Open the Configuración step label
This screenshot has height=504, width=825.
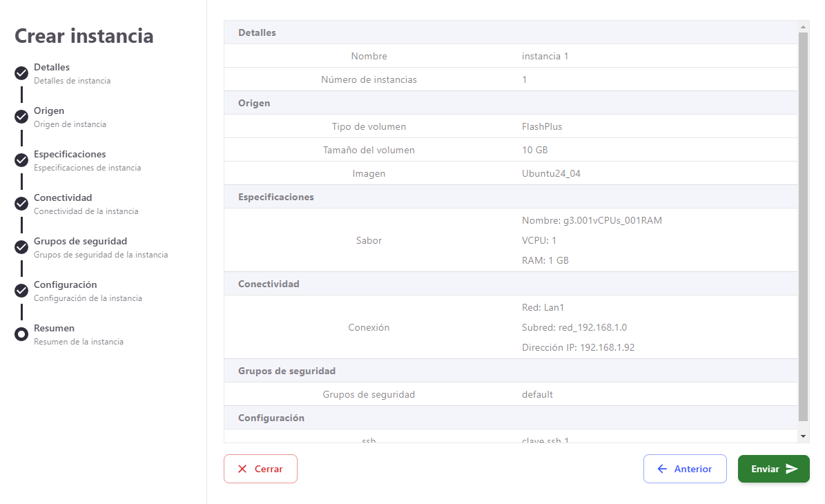pyautogui.click(x=65, y=285)
